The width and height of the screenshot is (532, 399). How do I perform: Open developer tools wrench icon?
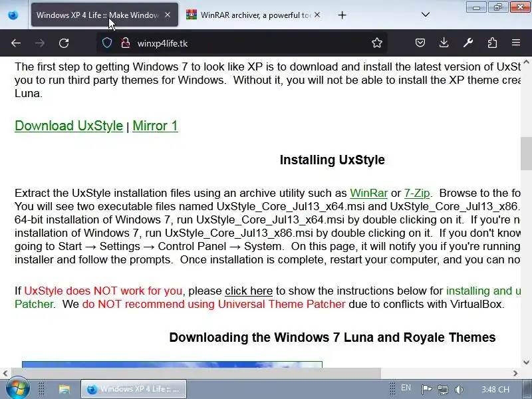click(468, 43)
